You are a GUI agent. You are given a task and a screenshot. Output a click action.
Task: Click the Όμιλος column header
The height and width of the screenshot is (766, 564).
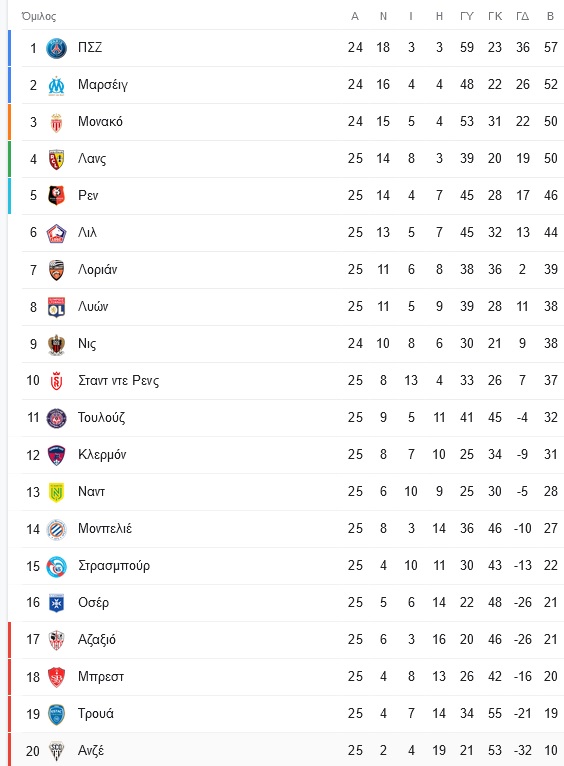[x=39, y=17]
